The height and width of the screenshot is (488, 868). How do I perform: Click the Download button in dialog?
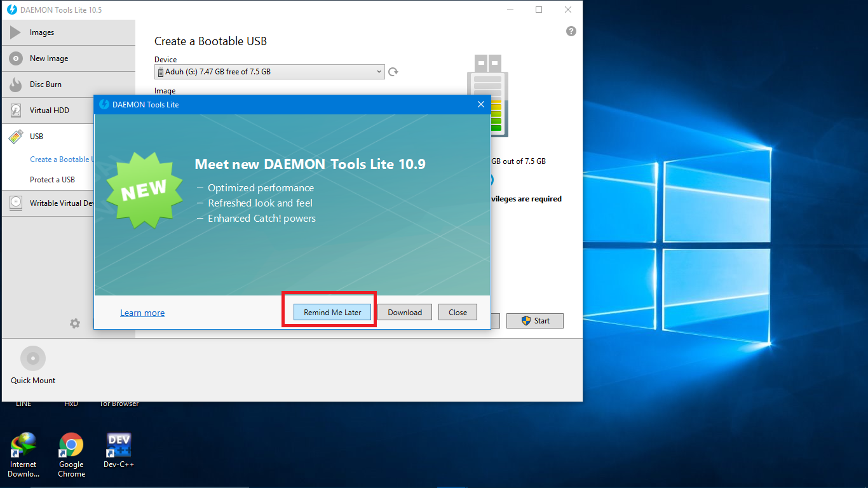click(x=405, y=312)
